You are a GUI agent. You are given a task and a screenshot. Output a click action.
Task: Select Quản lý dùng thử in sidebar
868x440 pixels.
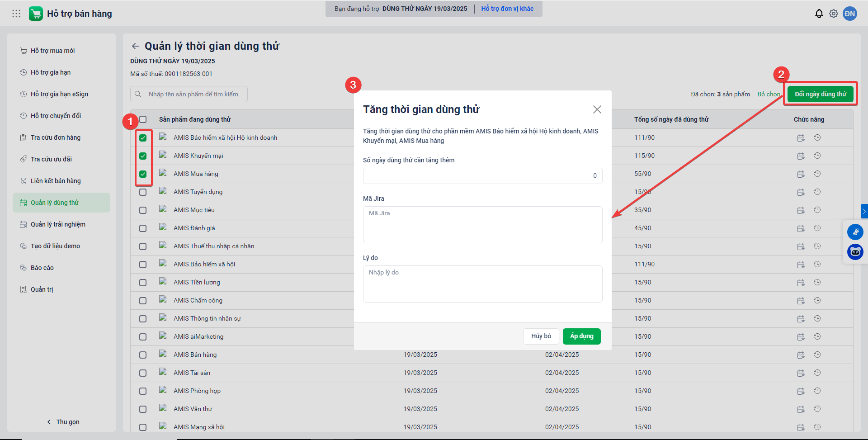click(x=61, y=203)
